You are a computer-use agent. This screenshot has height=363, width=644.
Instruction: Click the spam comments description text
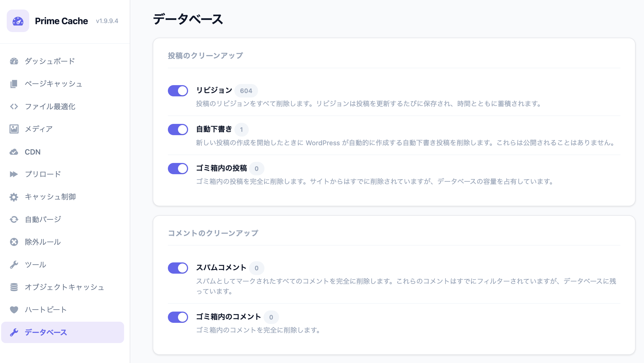click(x=406, y=286)
